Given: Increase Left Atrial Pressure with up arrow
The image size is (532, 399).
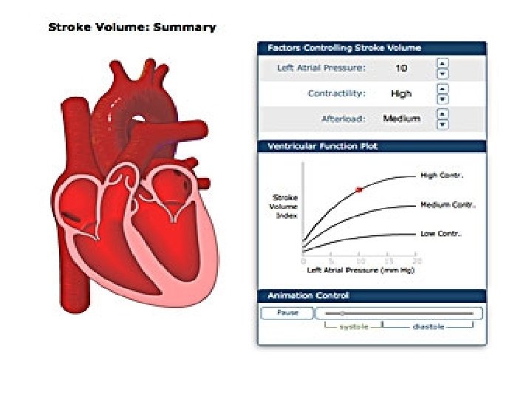Looking at the screenshot, I should (443, 64).
